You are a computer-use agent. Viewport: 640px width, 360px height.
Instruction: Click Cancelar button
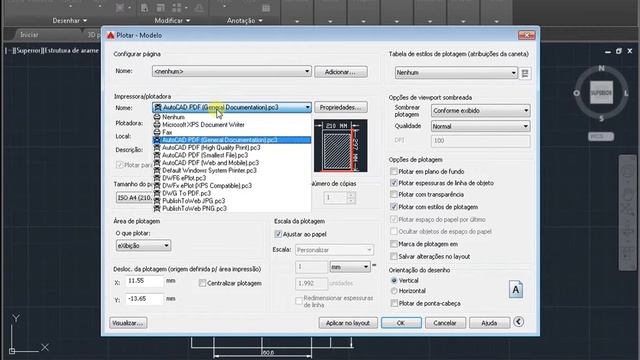[x=445, y=323]
